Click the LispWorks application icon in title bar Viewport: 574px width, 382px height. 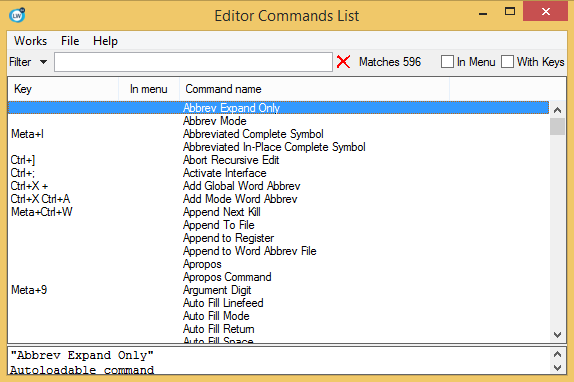click(17, 15)
